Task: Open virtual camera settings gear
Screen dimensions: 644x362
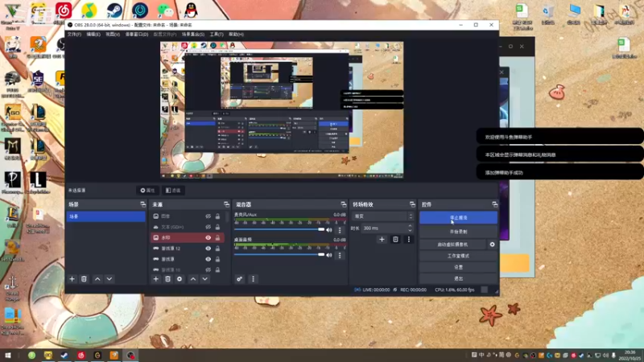Action: pyautogui.click(x=492, y=245)
